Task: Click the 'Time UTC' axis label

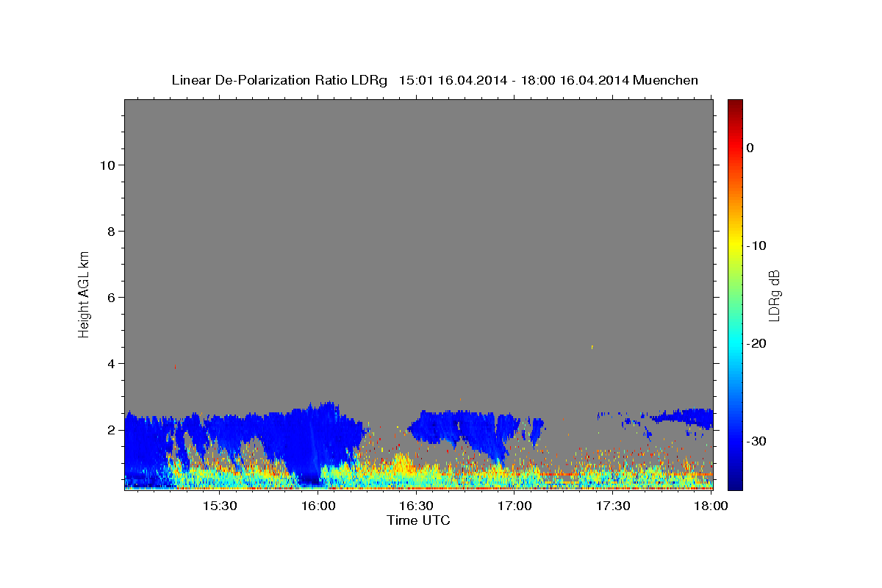Action: click(x=418, y=520)
